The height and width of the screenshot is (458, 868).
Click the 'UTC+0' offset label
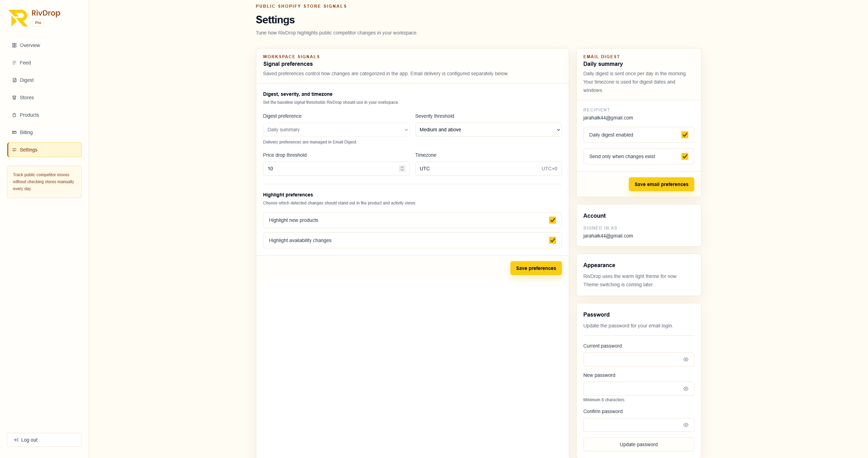549,169
